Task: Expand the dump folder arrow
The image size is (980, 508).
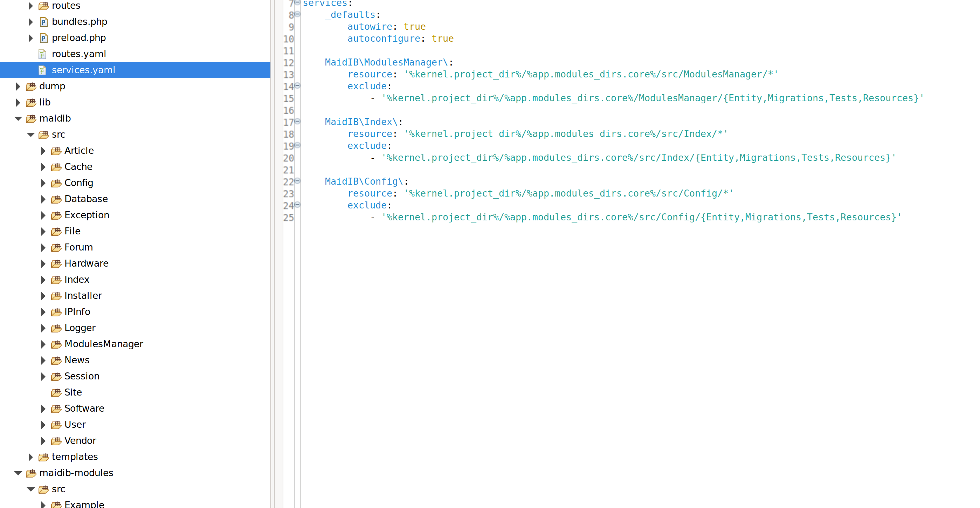Action: (18, 86)
